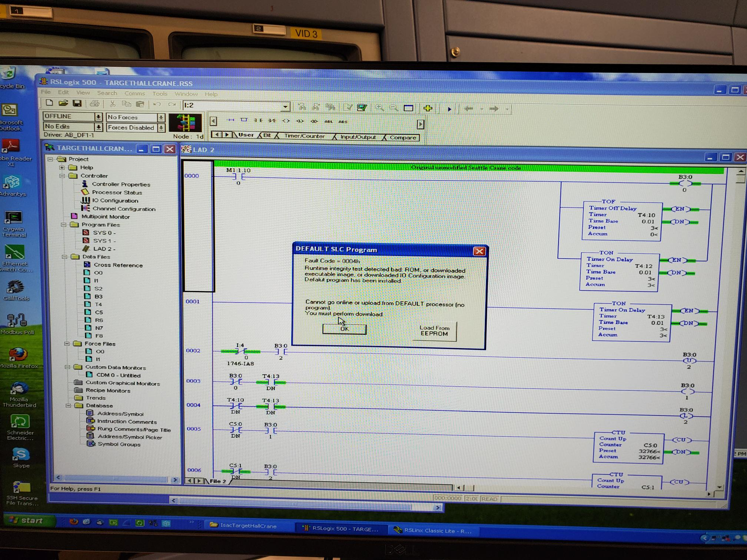This screenshot has width=747, height=560.
Task: Click the Open file toolbar icon
Action: coord(63,103)
